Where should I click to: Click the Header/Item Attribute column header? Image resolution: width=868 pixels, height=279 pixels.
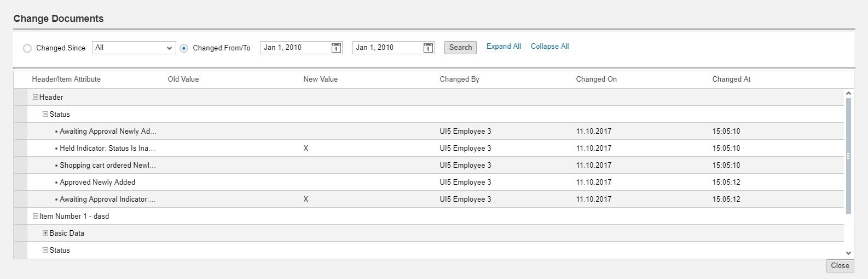click(x=66, y=79)
